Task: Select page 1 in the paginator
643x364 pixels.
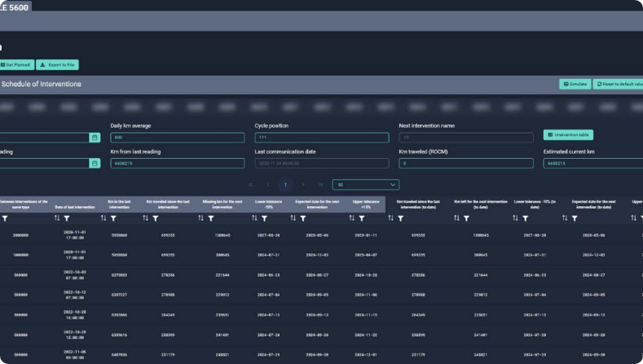Action: [285, 185]
